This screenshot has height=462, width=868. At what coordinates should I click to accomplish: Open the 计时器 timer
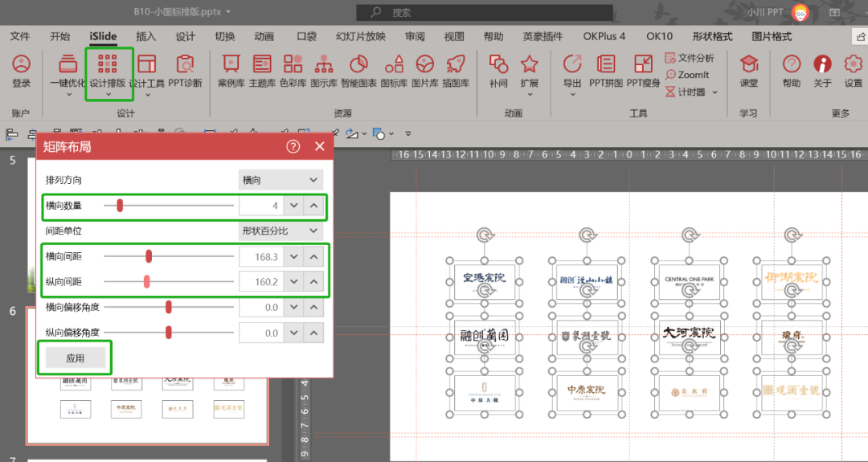tap(686, 92)
